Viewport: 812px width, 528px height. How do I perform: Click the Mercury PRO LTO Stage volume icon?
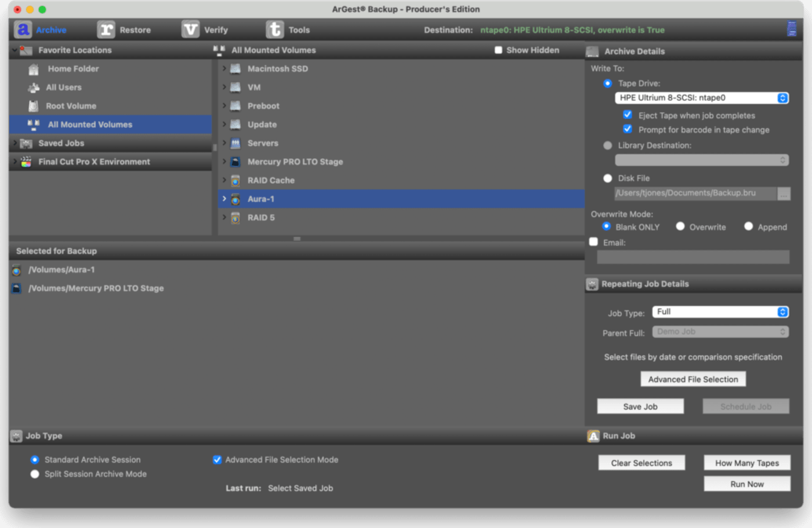tap(235, 162)
